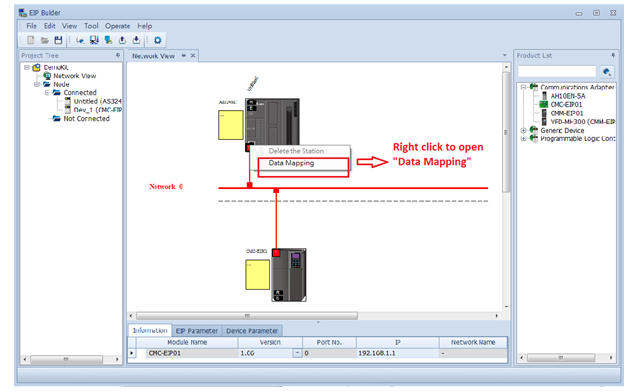Click the open folder toolbar icon
This screenshot has width=630, height=392.
[x=45, y=40]
